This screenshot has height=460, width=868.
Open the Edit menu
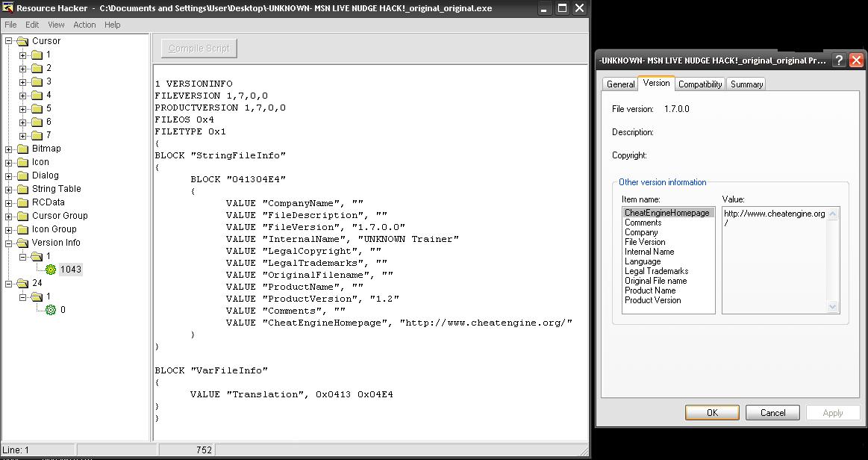(x=32, y=25)
